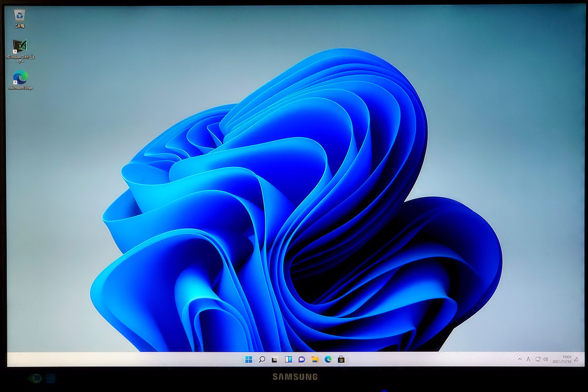Open the Widgets panel from taskbar
588x392 pixels.
(x=288, y=359)
